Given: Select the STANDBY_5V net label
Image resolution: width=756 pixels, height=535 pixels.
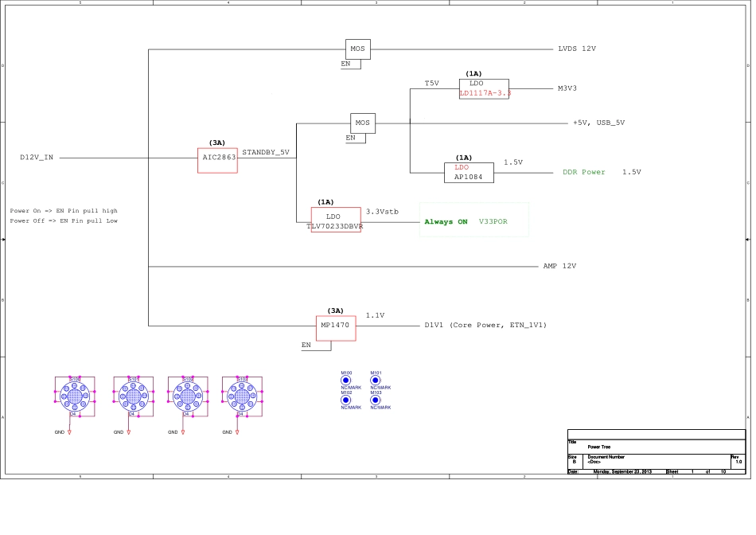Looking at the screenshot, I should pos(266,152).
